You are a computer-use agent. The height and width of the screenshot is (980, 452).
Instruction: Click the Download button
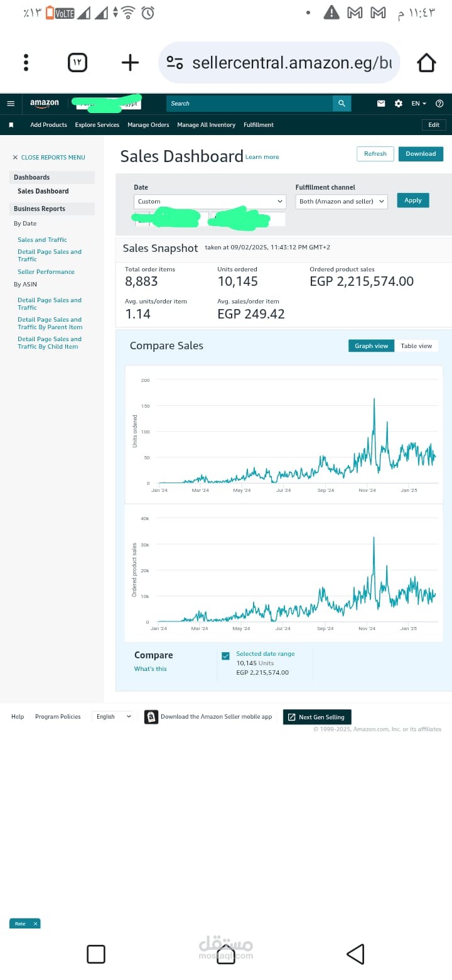pos(421,154)
